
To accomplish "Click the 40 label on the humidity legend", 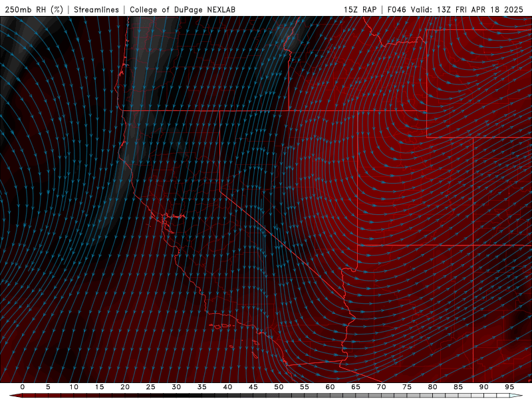I will [x=227, y=387].
